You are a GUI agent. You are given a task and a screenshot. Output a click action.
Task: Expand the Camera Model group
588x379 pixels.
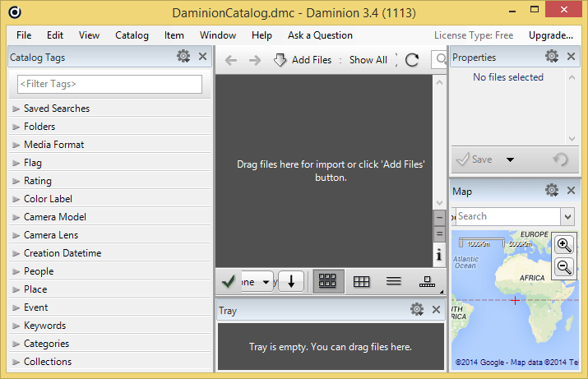tap(16, 217)
